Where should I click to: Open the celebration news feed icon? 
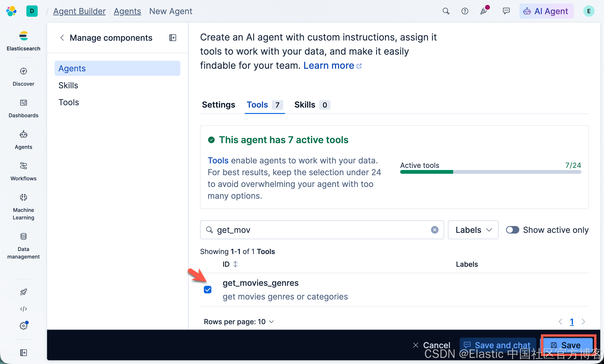(x=484, y=11)
